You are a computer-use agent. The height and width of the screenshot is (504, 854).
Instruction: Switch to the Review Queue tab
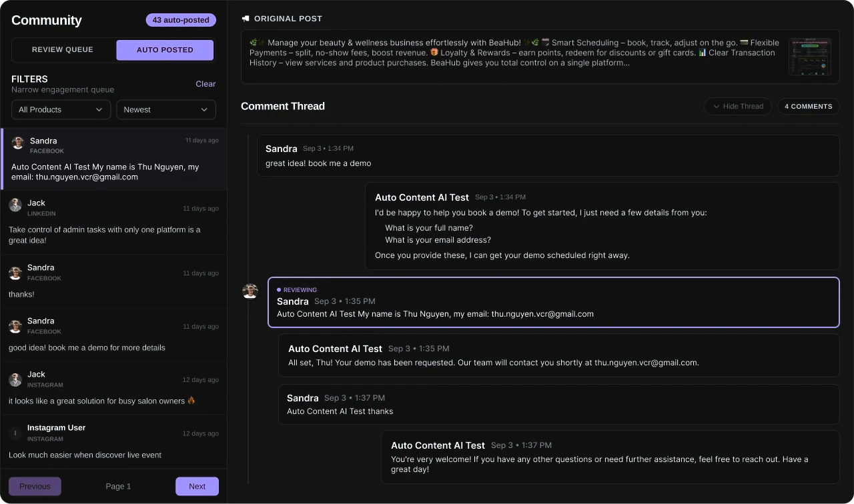[63, 50]
